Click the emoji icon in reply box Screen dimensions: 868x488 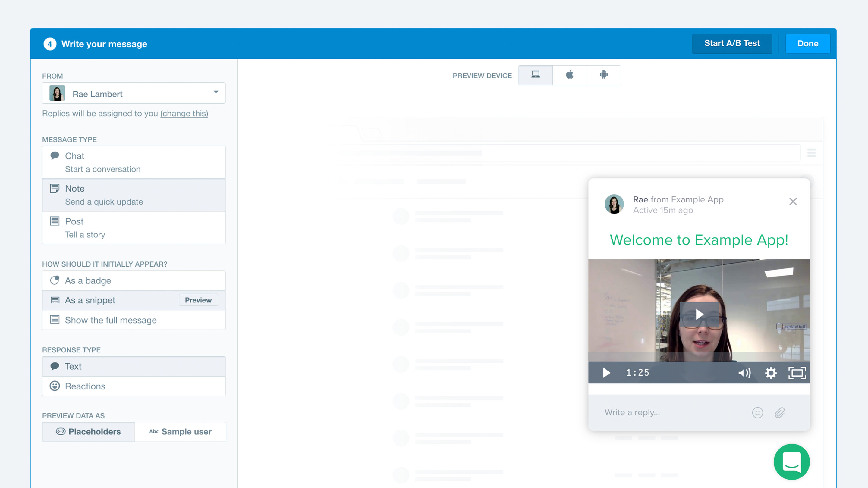tap(757, 413)
